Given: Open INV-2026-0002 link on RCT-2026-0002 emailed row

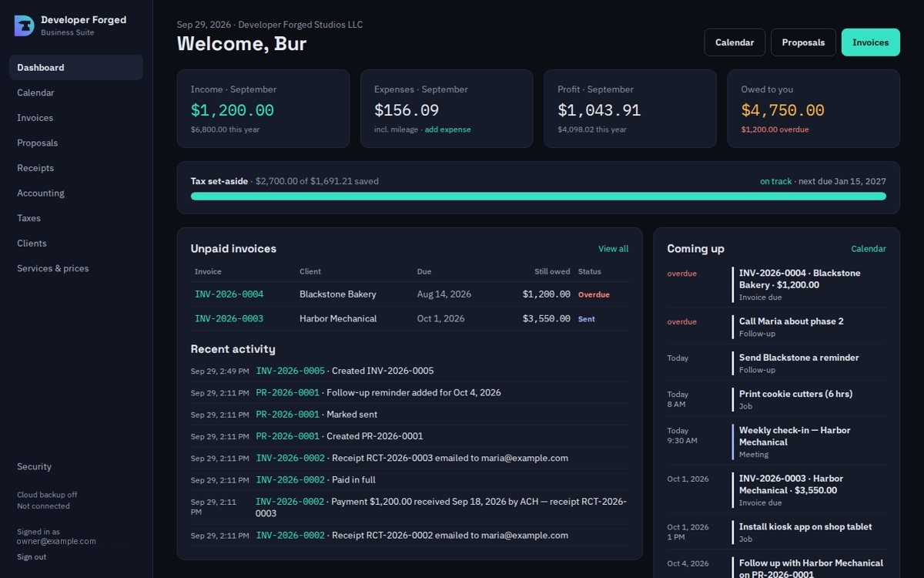Looking at the screenshot, I should click(x=290, y=535).
